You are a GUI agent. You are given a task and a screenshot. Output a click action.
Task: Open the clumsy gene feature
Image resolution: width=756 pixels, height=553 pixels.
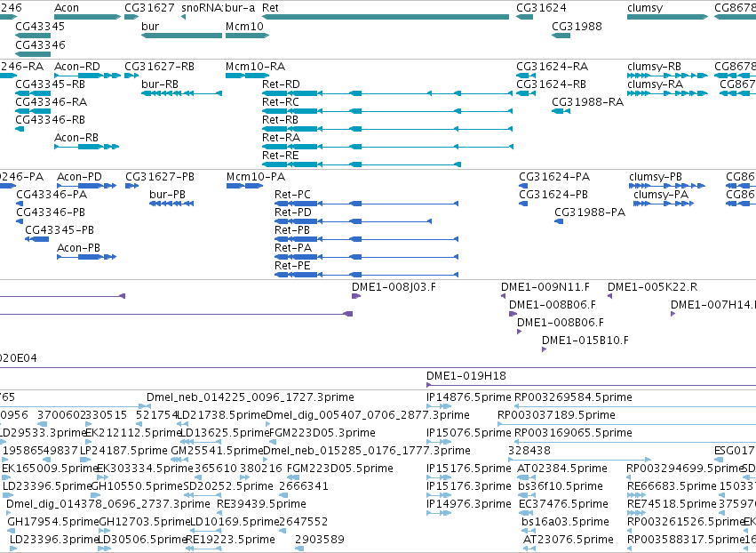[667, 17]
